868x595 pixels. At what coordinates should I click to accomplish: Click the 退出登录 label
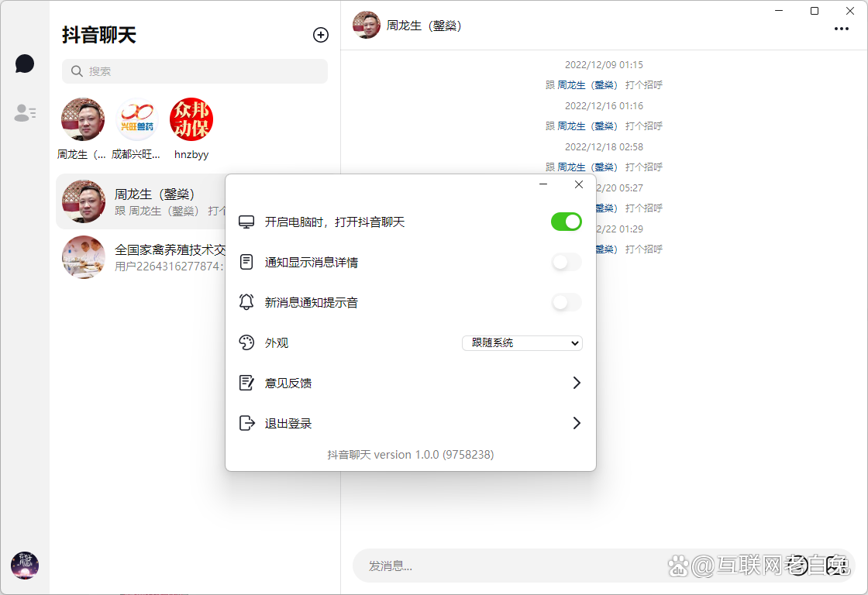point(288,424)
